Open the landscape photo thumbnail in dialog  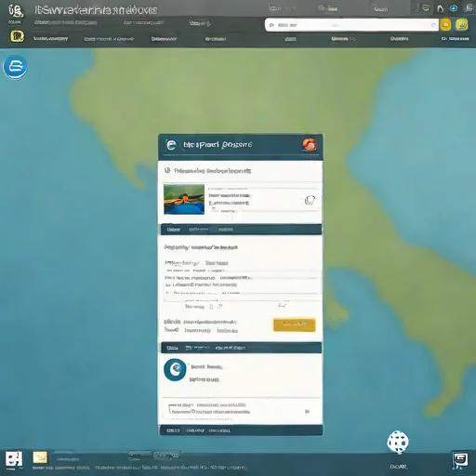click(x=184, y=199)
